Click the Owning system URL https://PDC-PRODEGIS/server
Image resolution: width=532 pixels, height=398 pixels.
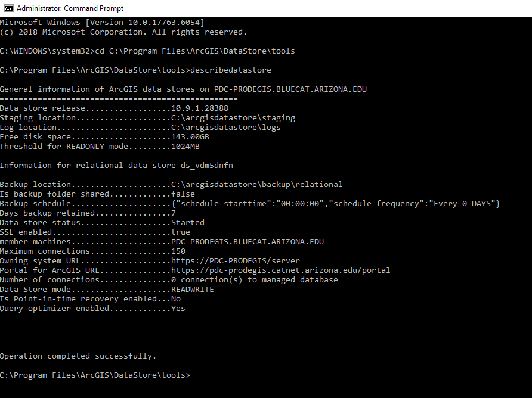pyautogui.click(x=235, y=261)
